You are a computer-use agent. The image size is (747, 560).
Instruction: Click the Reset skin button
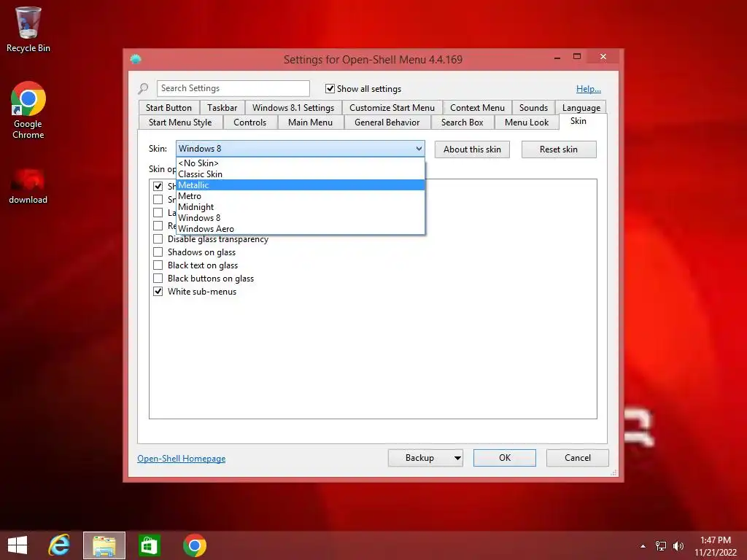coord(559,149)
